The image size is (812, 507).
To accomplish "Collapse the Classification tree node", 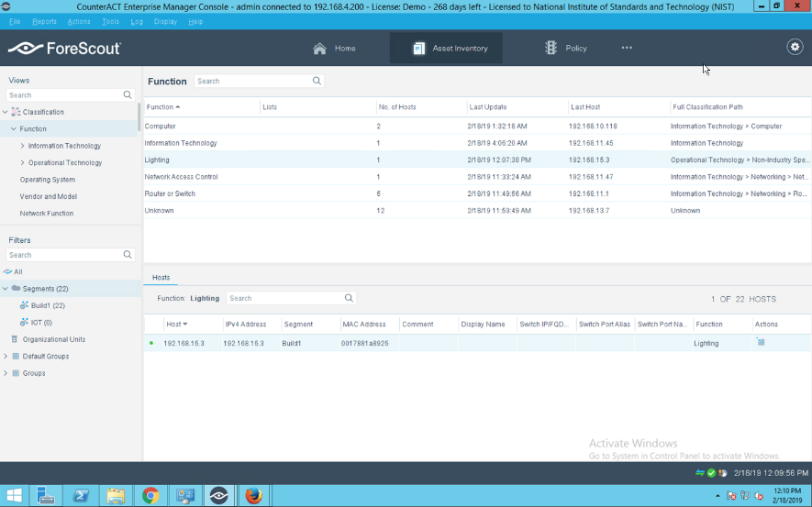I will click(x=6, y=112).
